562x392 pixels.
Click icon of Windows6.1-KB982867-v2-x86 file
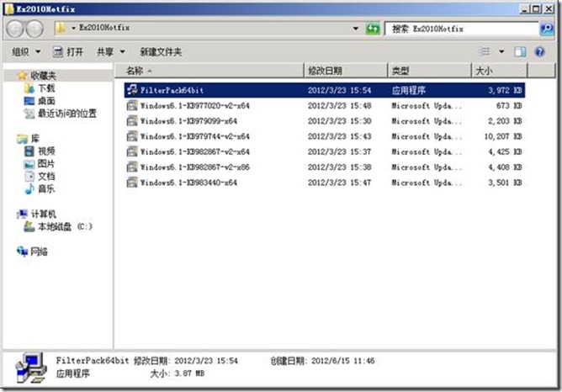click(x=132, y=167)
